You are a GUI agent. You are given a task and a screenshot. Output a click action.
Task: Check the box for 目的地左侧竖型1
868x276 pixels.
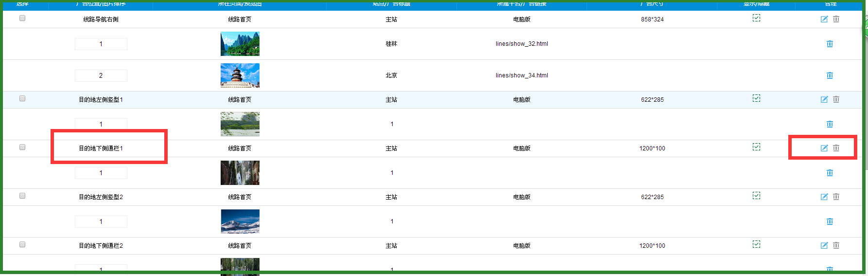(22, 98)
